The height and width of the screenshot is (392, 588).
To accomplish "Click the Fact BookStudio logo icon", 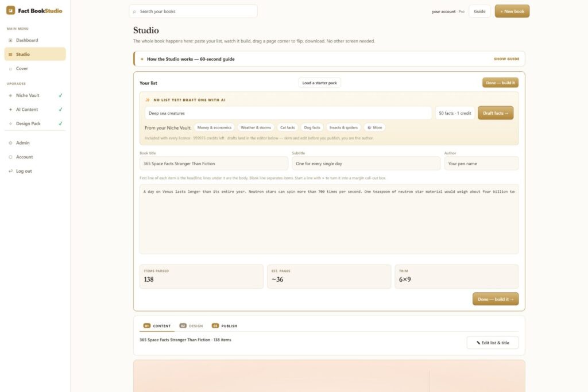I will [x=10, y=10].
